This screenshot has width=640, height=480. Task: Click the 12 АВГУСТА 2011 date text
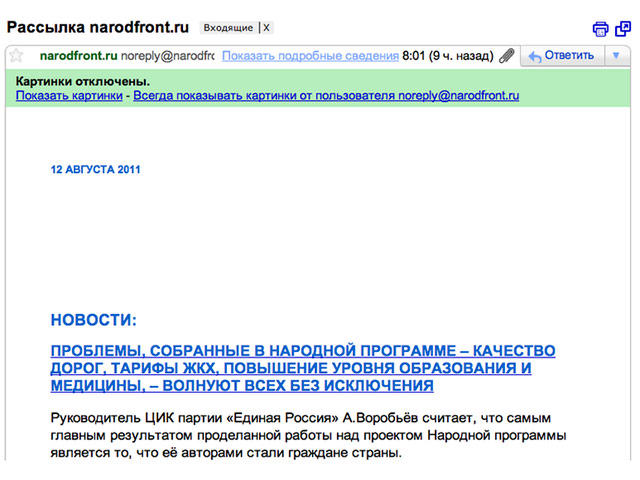pyautogui.click(x=95, y=170)
